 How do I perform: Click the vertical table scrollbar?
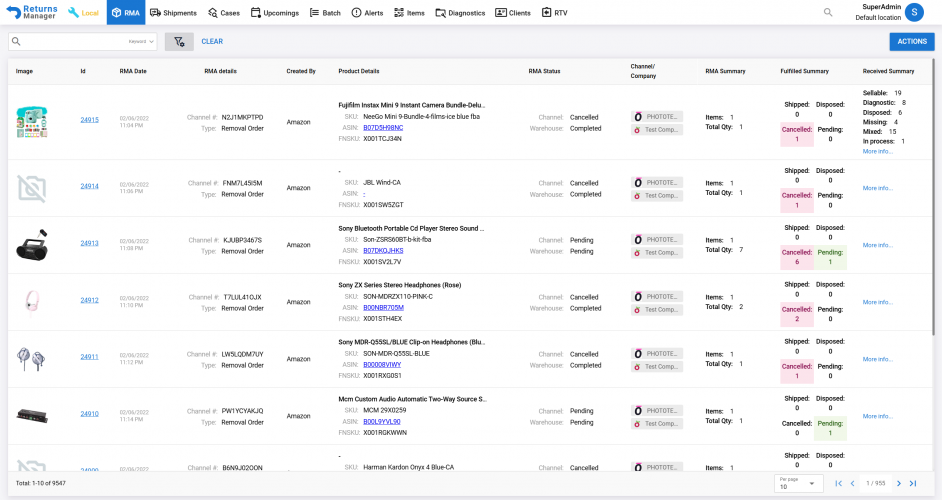coord(933,197)
